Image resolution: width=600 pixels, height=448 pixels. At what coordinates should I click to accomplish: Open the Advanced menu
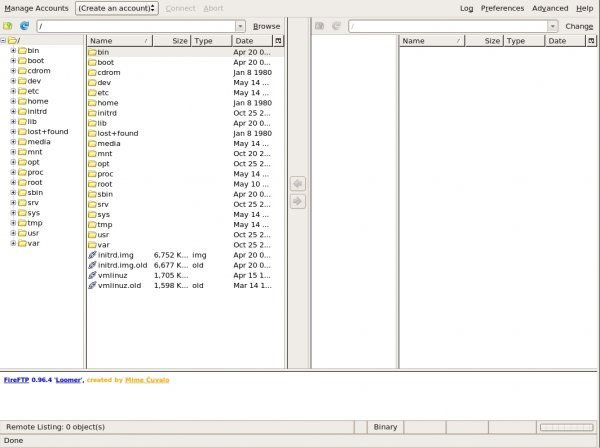pos(550,8)
